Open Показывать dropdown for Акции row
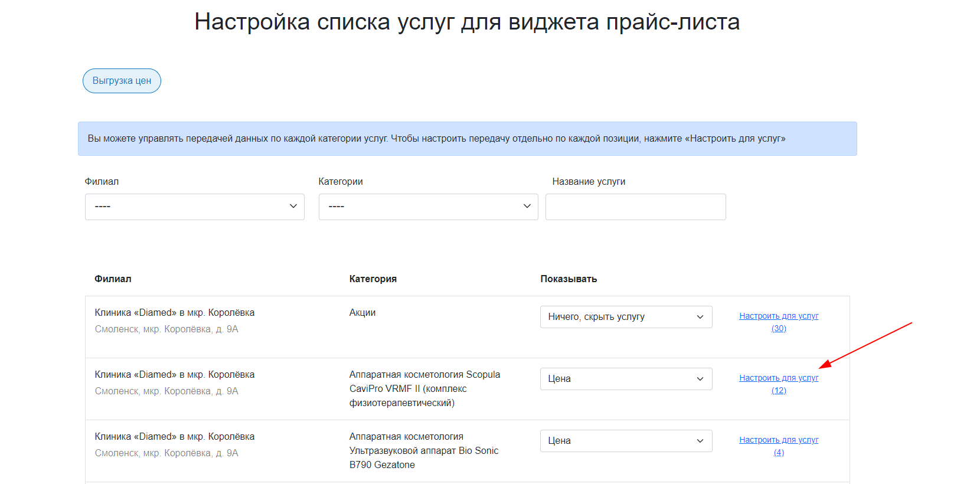 tap(626, 317)
